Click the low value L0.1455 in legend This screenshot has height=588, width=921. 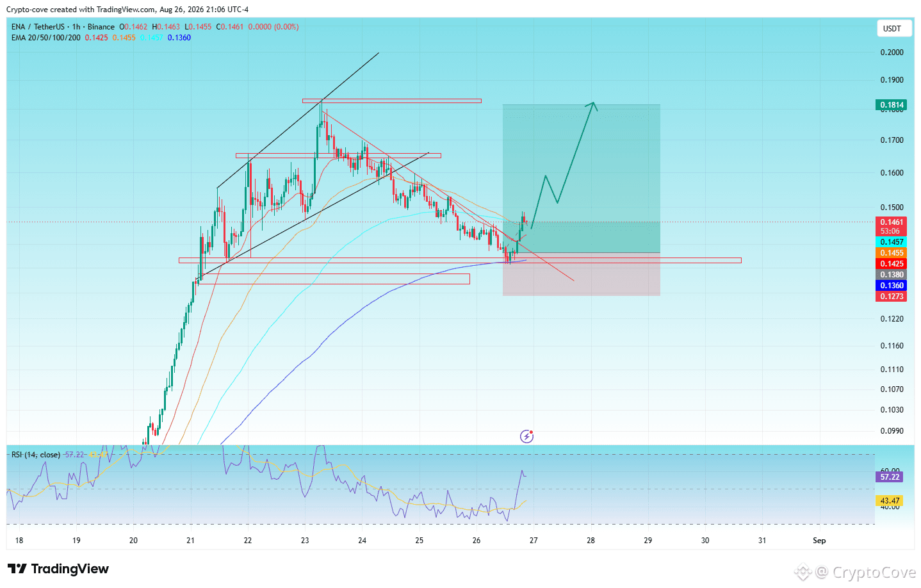[198, 27]
